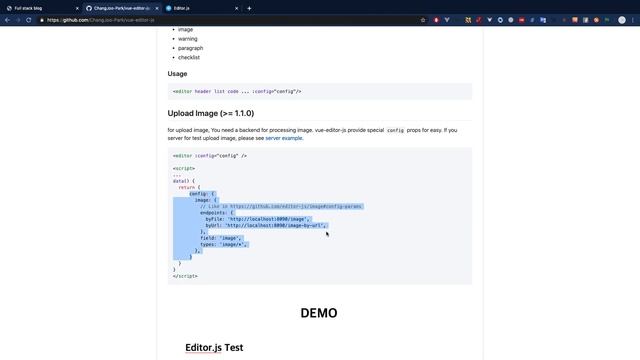Viewport: 640px width, 360px height.
Task: Click the byUrl endpoint line in code
Action: [x=266, y=225]
